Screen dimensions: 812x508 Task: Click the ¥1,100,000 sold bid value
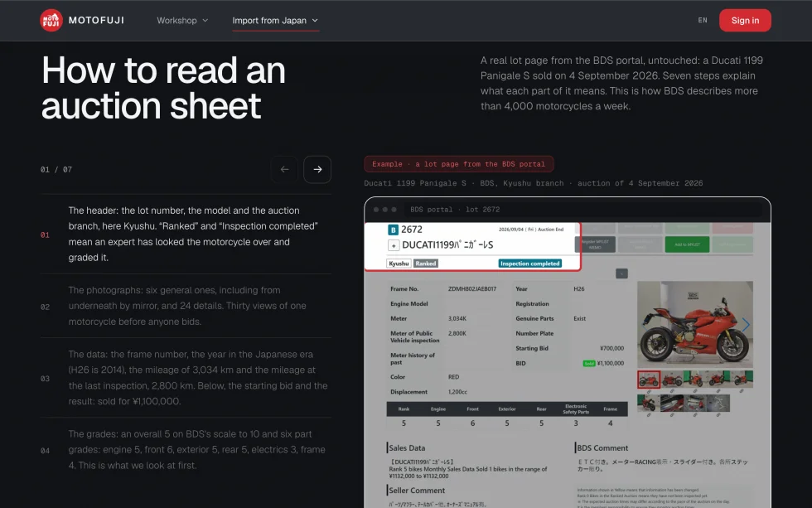pos(610,364)
